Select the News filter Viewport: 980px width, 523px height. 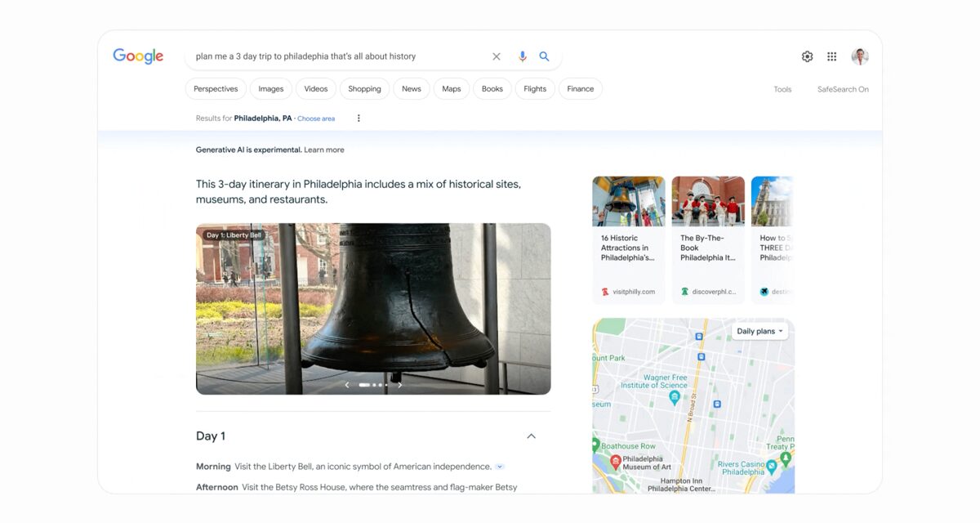pyautogui.click(x=412, y=89)
